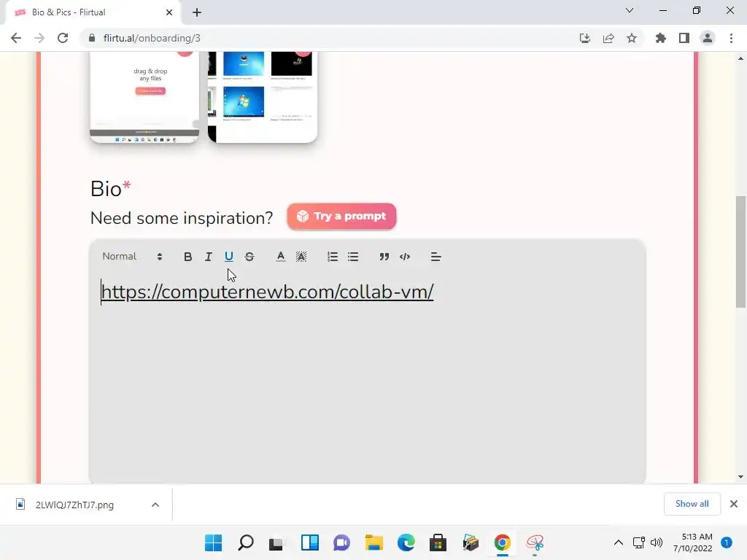747x560 pixels.
Task: Click the computernewb collab-vm link in bio
Action: 267,292
